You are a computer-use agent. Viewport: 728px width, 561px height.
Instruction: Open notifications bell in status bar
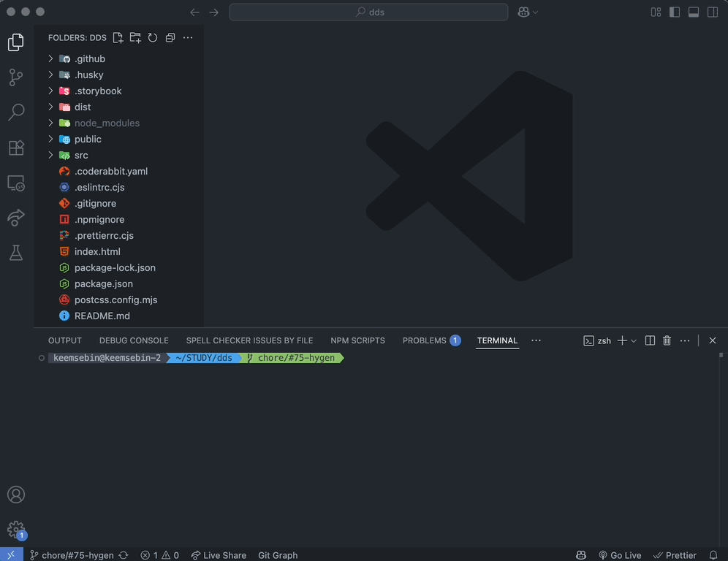[713, 555]
